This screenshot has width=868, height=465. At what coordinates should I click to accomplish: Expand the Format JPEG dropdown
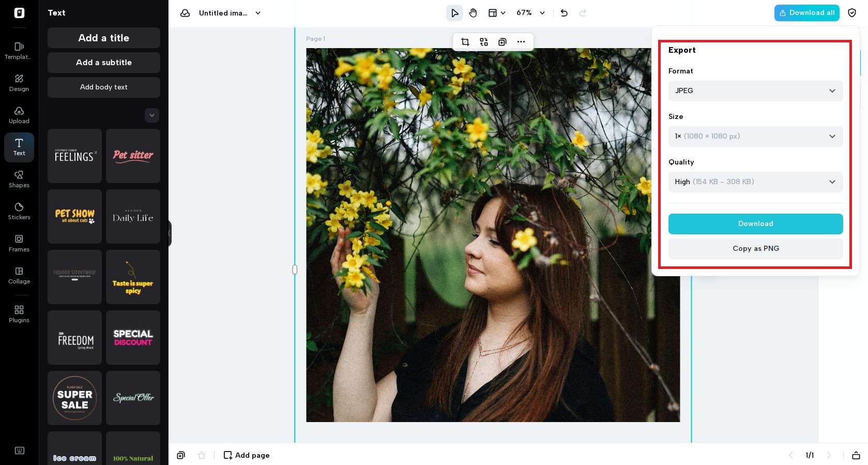tap(755, 91)
